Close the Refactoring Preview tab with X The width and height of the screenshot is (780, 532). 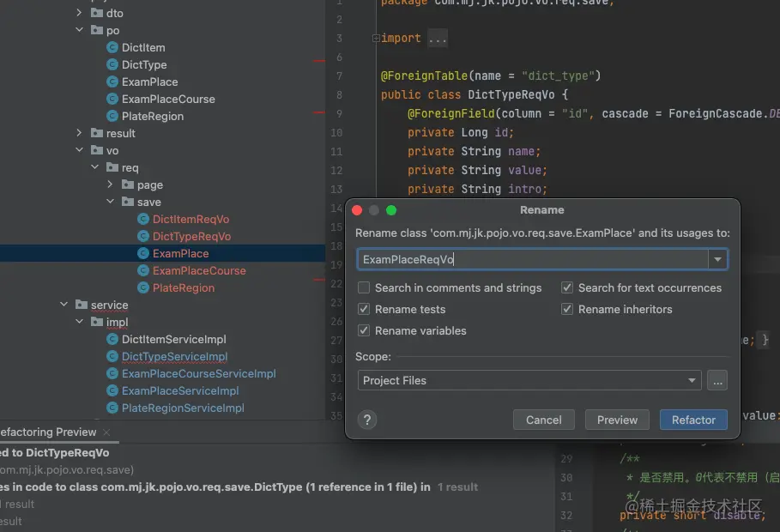[106, 432]
